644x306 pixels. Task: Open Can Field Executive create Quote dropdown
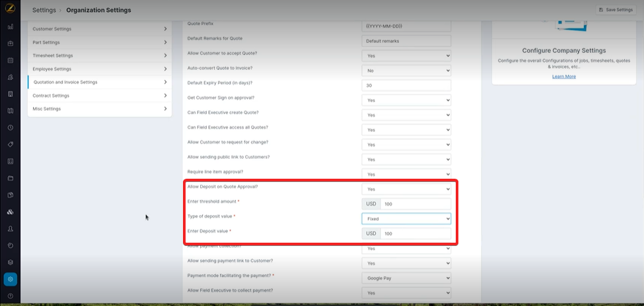click(406, 115)
